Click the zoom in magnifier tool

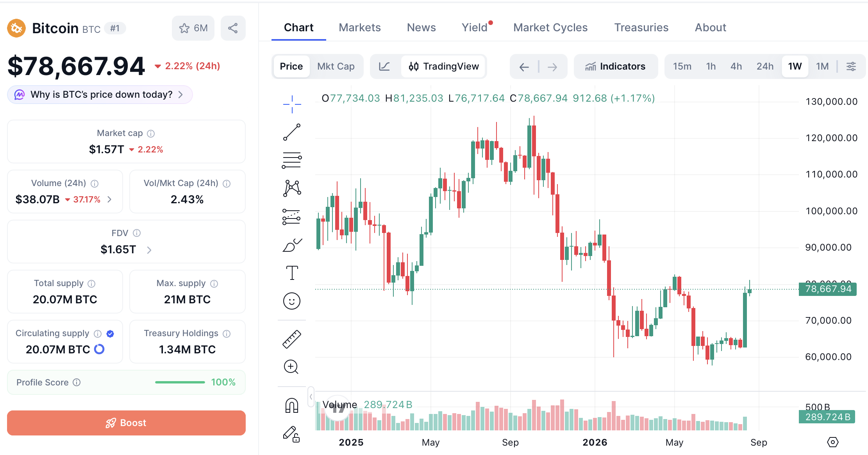pyautogui.click(x=291, y=367)
